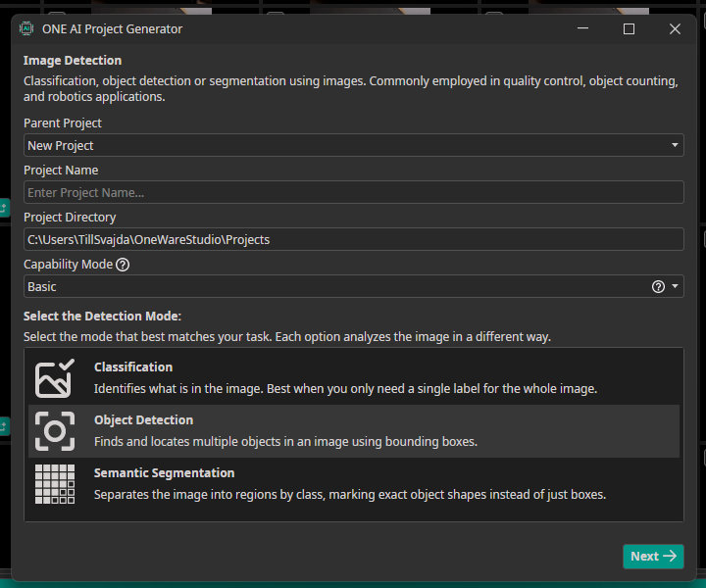706x588 pixels.
Task: Expand the Parent Project dropdown arrow
Action: tap(675, 146)
